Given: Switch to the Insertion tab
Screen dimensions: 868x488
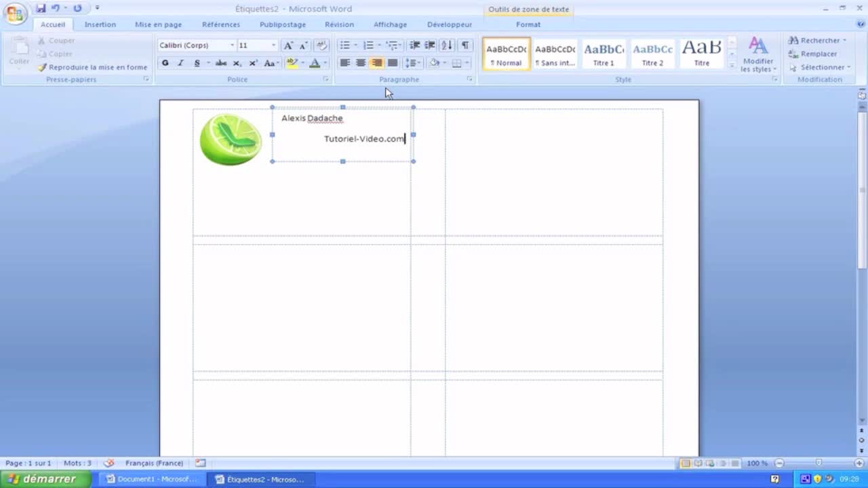Looking at the screenshot, I should [x=100, y=24].
